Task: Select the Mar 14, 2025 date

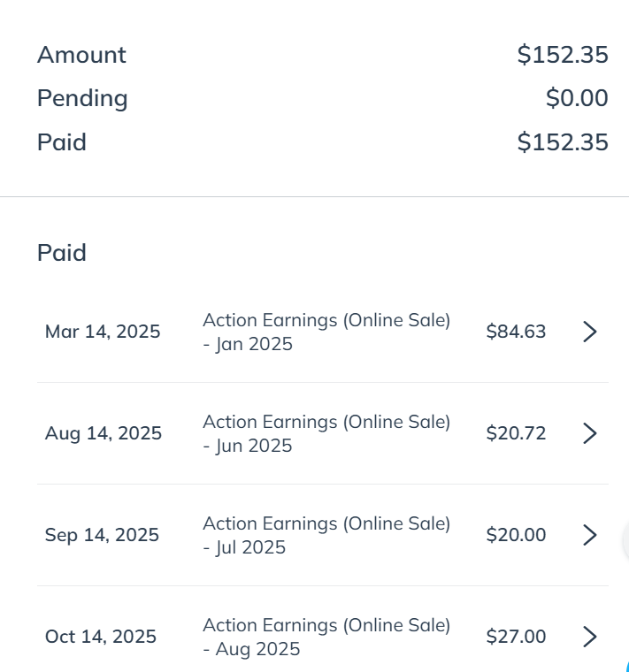Action: coord(103,332)
